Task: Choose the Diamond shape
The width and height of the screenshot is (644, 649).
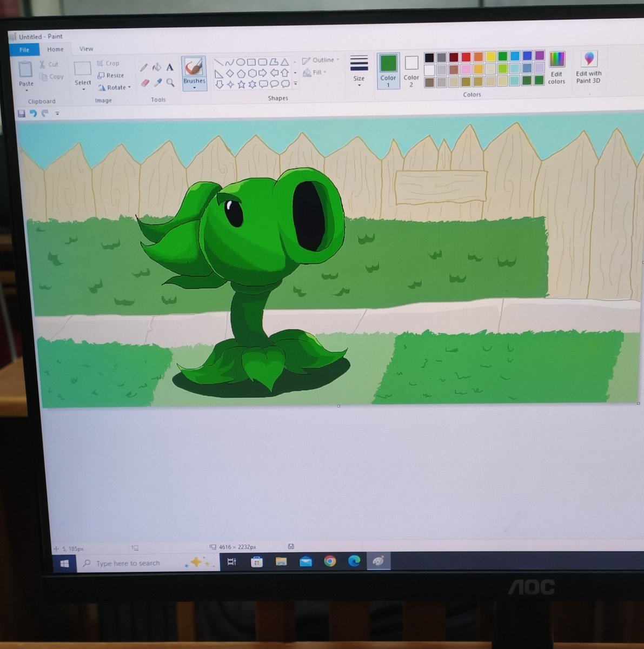Action: 230,74
